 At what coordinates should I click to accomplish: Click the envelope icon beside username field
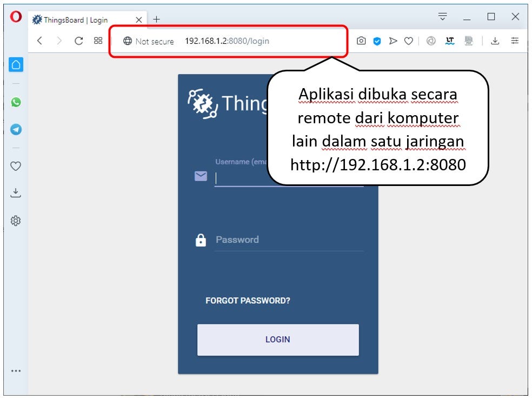pyautogui.click(x=201, y=176)
